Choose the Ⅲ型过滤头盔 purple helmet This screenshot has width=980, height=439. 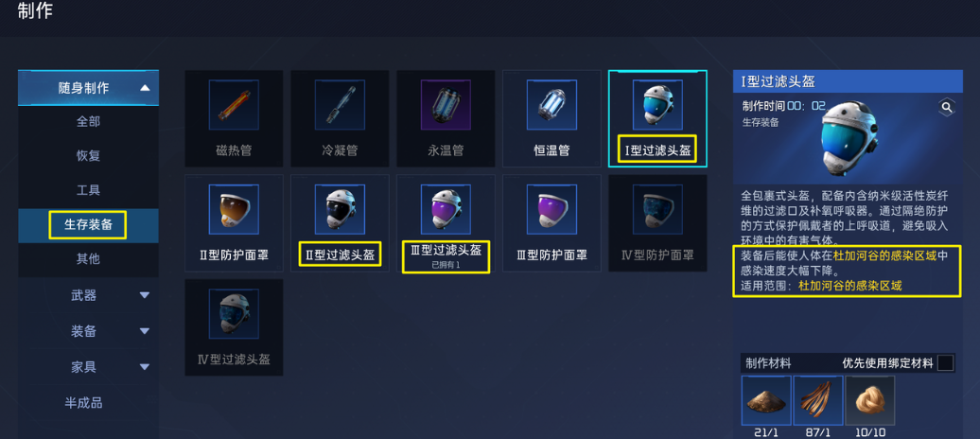coord(446,222)
